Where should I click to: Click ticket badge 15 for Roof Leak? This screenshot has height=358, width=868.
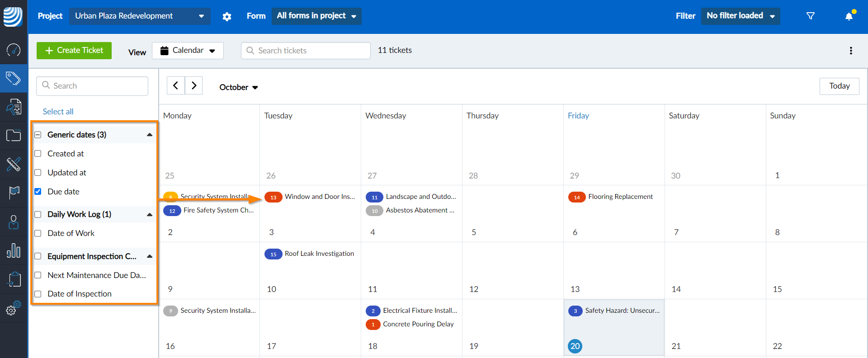tap(273, 254)
